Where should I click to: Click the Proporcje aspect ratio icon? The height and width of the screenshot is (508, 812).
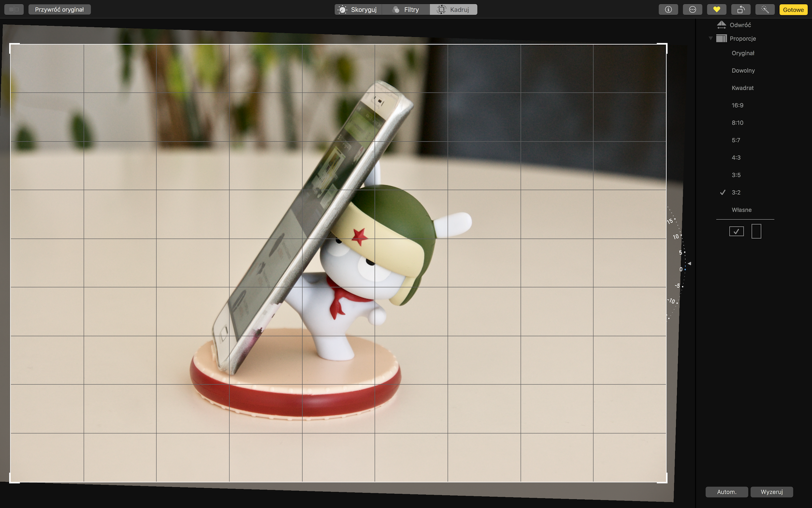tap(722, 39)
